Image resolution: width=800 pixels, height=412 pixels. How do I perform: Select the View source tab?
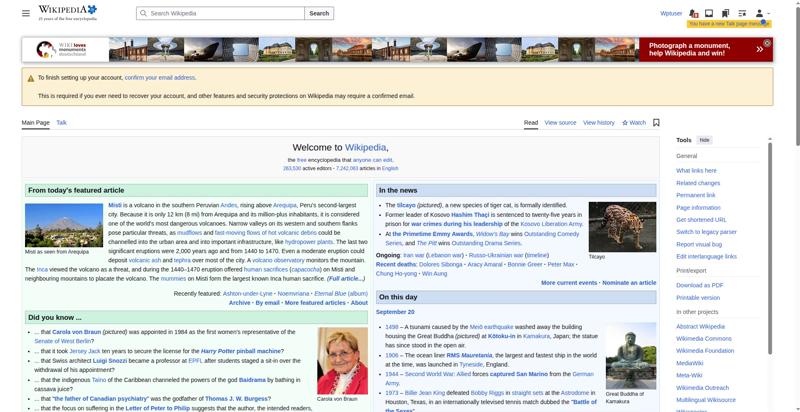pyautogui.click(x=560, y=122)
